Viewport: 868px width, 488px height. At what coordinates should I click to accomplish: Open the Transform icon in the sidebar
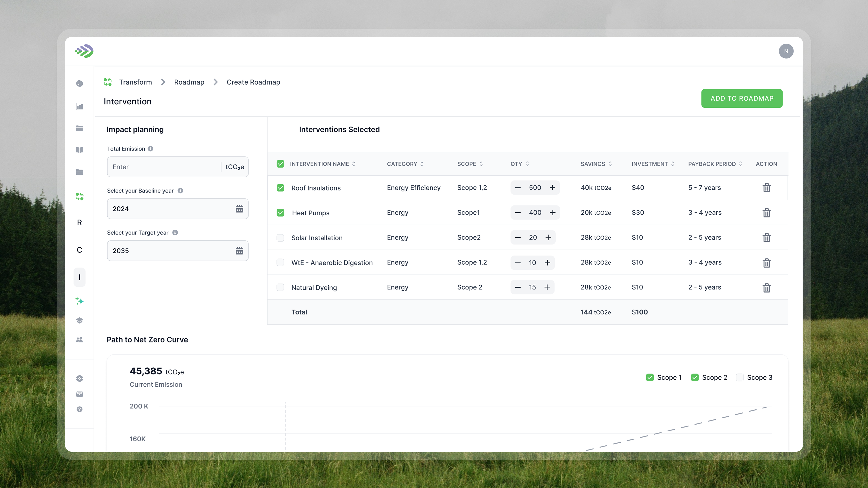pyautogui.click(x=79, y=196)
